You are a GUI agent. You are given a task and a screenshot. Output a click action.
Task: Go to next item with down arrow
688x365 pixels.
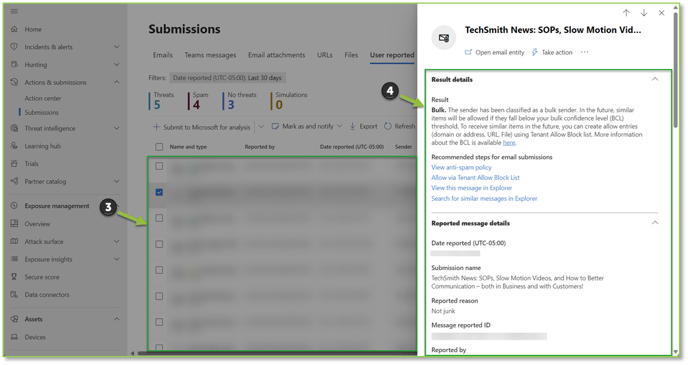click(x=644, y=13)
